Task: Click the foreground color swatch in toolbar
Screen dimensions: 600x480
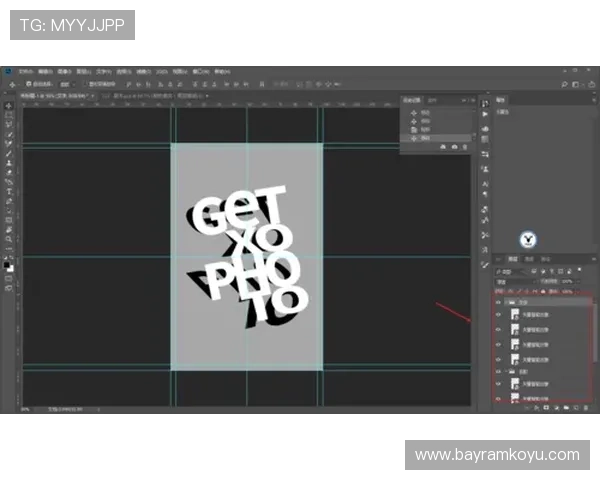Action: [x=7, y=264]
